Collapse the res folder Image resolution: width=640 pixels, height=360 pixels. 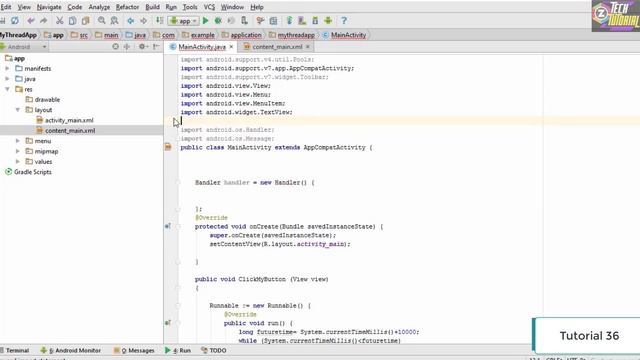tap(7, 89)
